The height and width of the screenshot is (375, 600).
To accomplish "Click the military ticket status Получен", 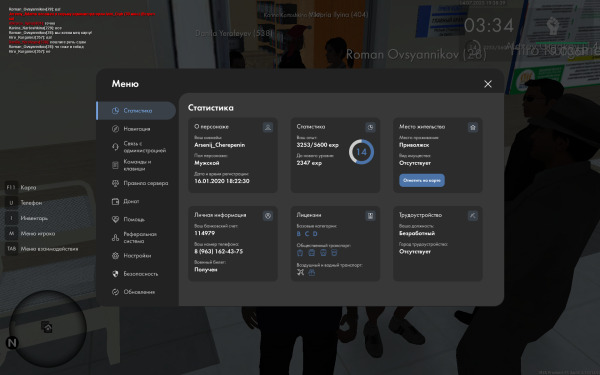I will point(206,269).
